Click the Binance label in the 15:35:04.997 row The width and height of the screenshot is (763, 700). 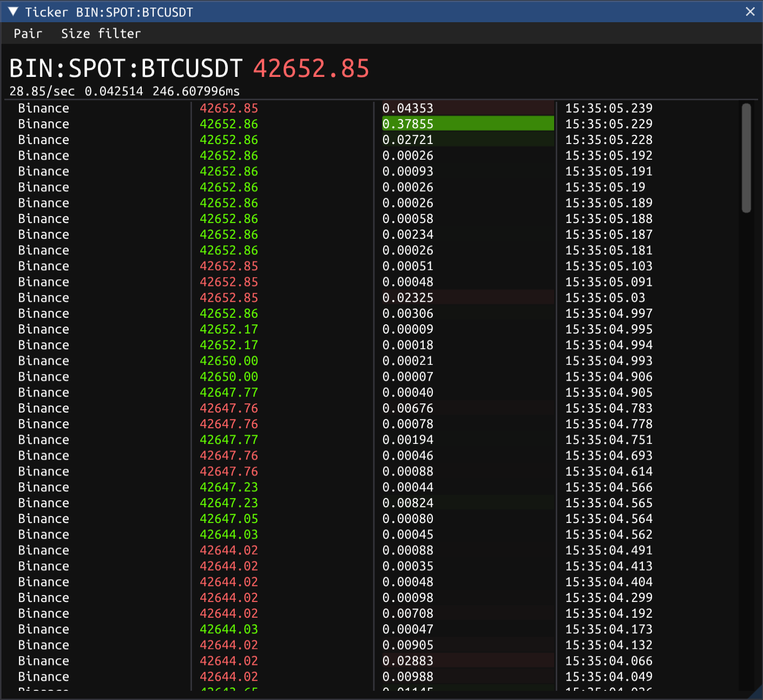pyautogui.click(x=44, y=313)
